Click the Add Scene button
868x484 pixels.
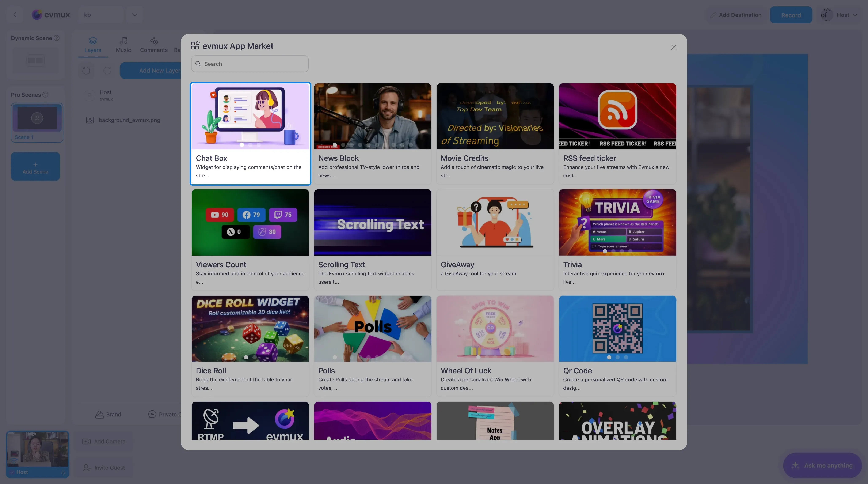[35, 166]
